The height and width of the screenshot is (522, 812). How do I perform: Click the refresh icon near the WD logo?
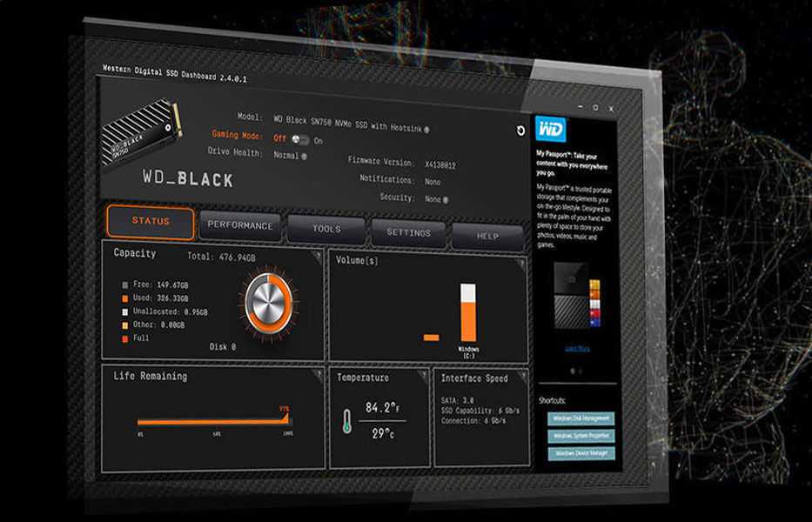(520, 130)
